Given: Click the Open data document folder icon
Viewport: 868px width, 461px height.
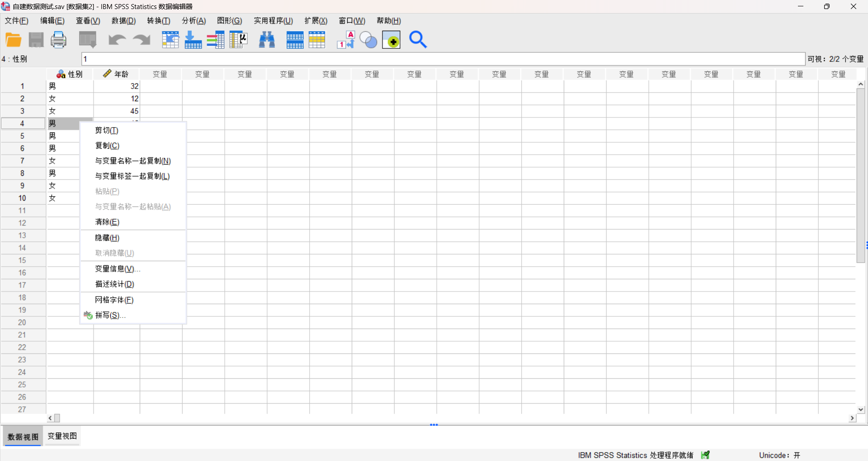Looking at the screenshot, I should coord(13,40).
